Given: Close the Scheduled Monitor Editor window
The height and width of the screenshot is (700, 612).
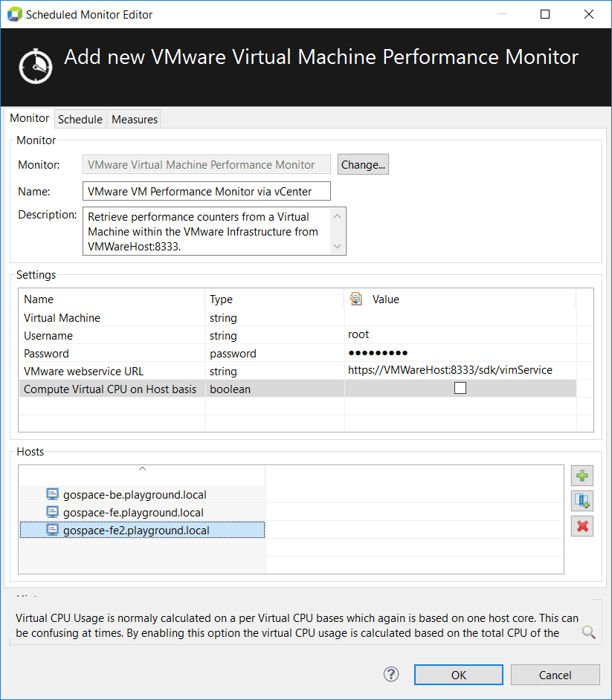Looking at the screenshot, I should tap(589, 14).
